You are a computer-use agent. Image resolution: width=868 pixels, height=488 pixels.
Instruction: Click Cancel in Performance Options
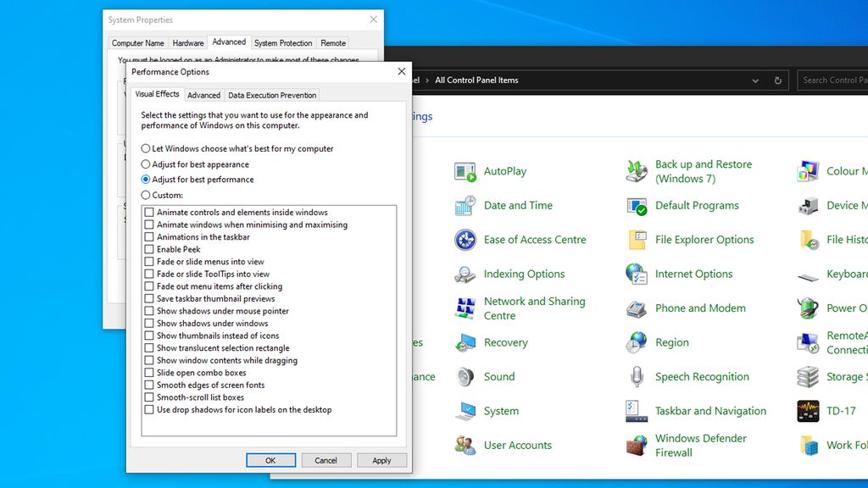[x=326, y=460]
